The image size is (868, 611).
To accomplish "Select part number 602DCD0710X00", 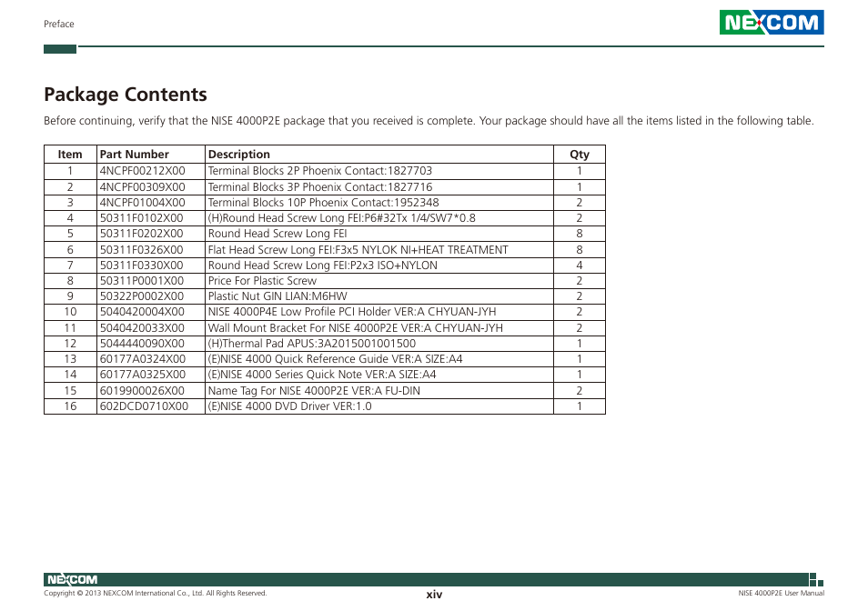I will click(x=144, y=406).
